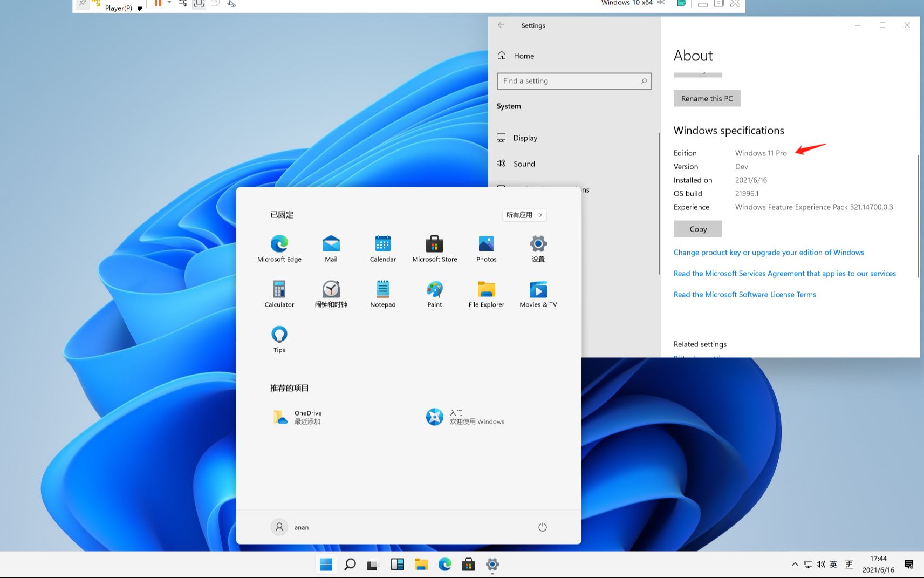This screenshot has width=924, height=578.
Task: Launch the Mail app
Action: [x=331, y=248]
